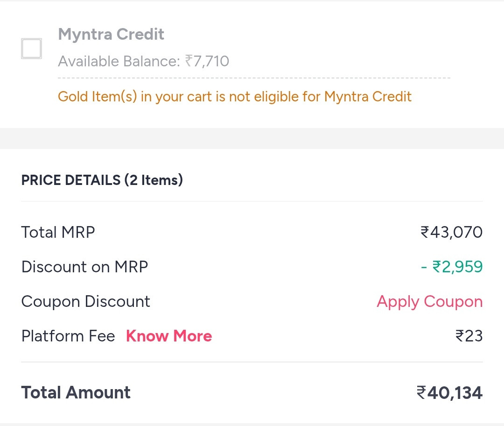Tap the PRICE DETAILS (2 Items) header
The height and width of the screenshot is (426, 504).
102,180
